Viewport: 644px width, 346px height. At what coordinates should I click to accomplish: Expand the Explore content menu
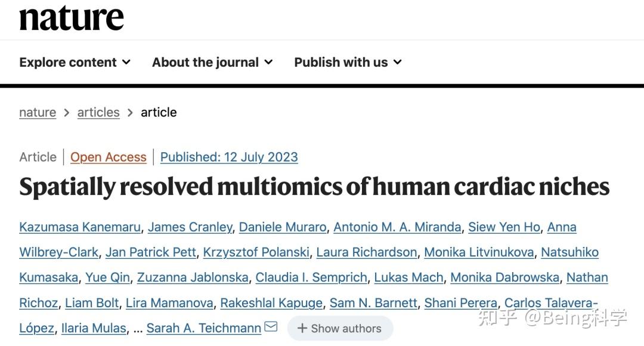coord(75,62)
